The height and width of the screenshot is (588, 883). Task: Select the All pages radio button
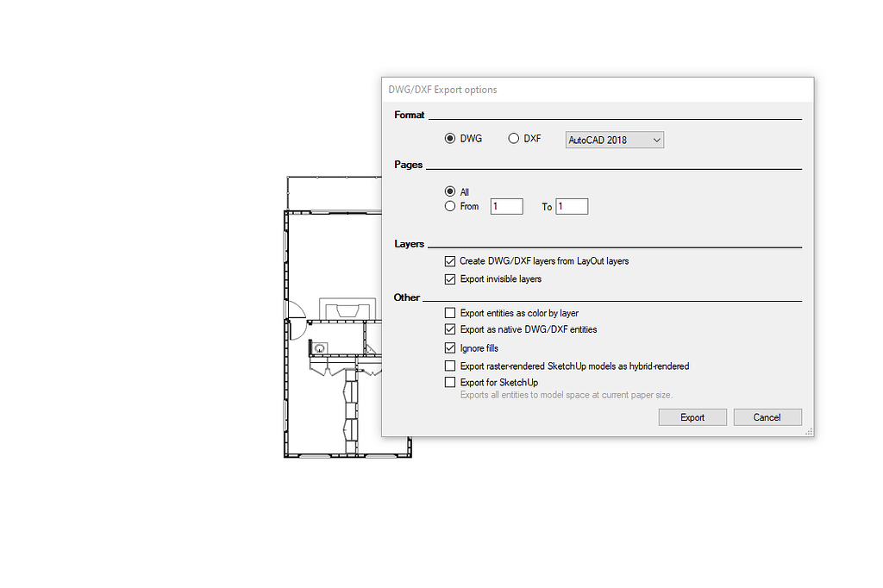click(450, 191)
